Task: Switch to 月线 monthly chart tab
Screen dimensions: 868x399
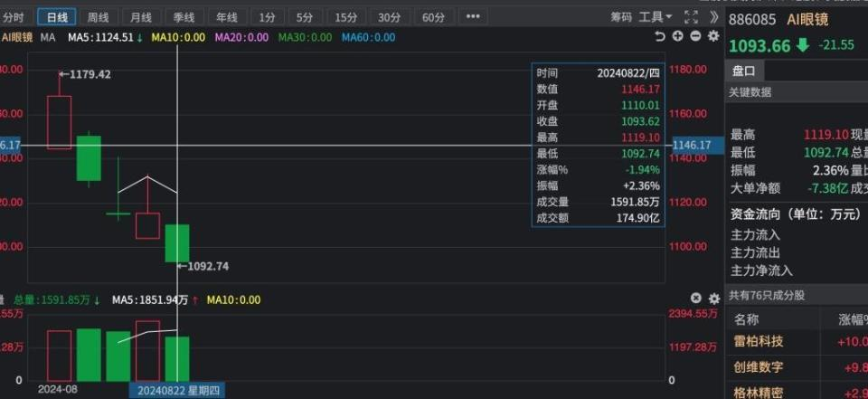Action: (x=141, y=17)
